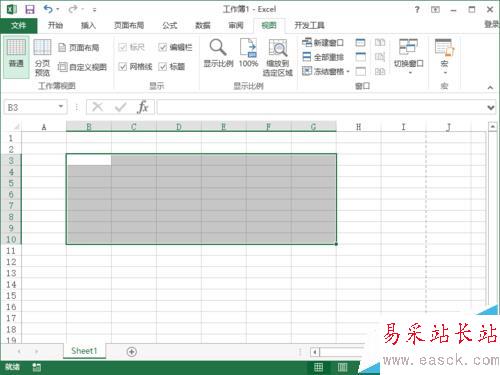Click the Undo arrow icon
The image size is (500, 375).
(x=48, y=9)
